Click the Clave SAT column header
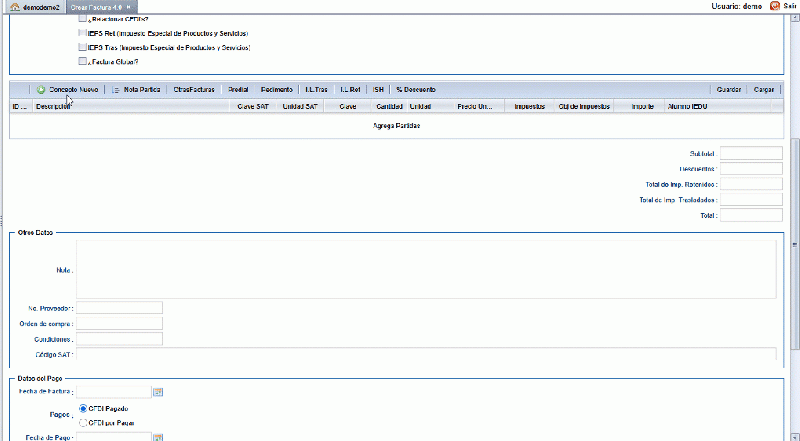This screenshot has height=441, width=800. point(253,107)
